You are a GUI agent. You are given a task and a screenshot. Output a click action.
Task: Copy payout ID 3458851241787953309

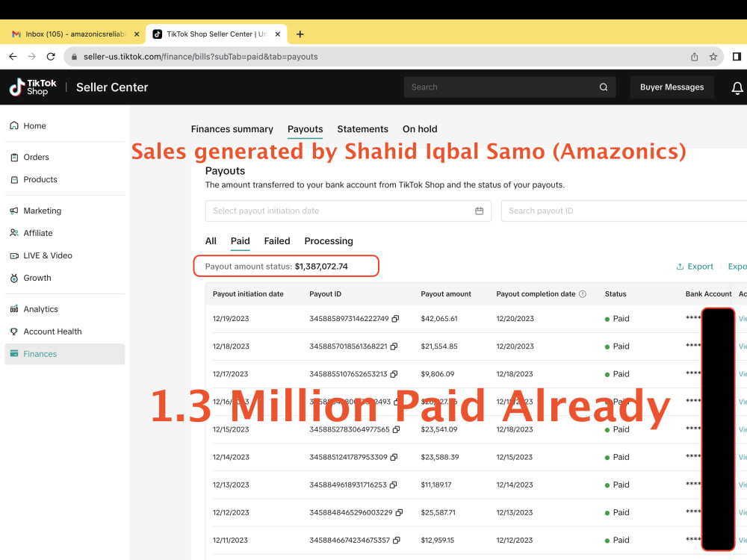pyautogui.click(x=394, y=457)
